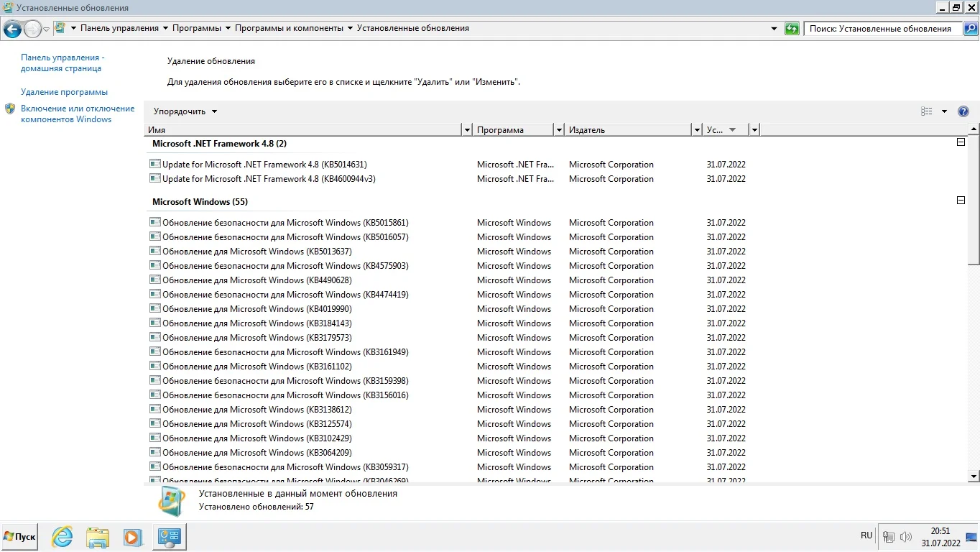Open the filter dropdown for Издатель column
This screenshot has height=552, width=980.
pos(696,130)
